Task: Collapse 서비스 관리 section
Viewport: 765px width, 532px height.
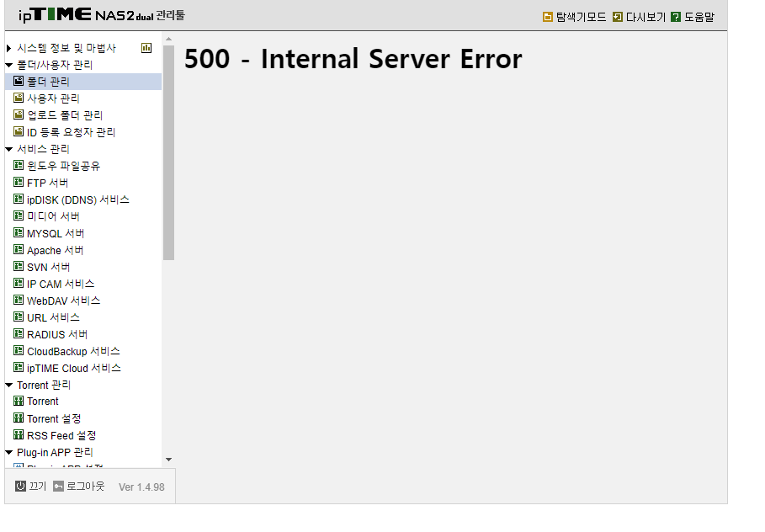Action: (x=8, y=149)
